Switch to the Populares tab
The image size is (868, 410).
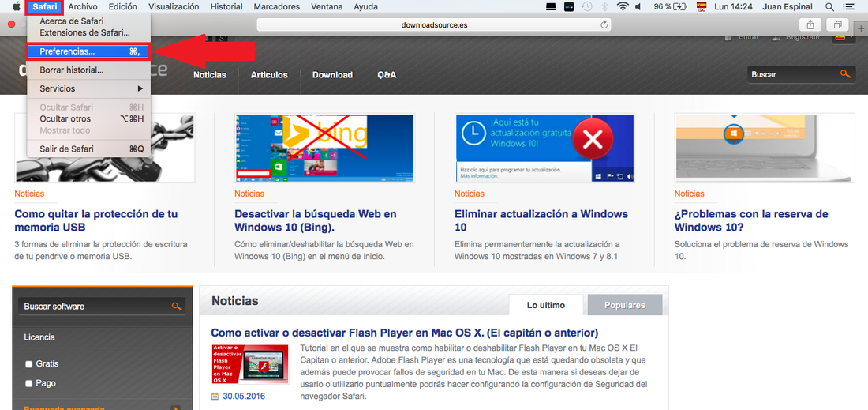pos(624,305)
